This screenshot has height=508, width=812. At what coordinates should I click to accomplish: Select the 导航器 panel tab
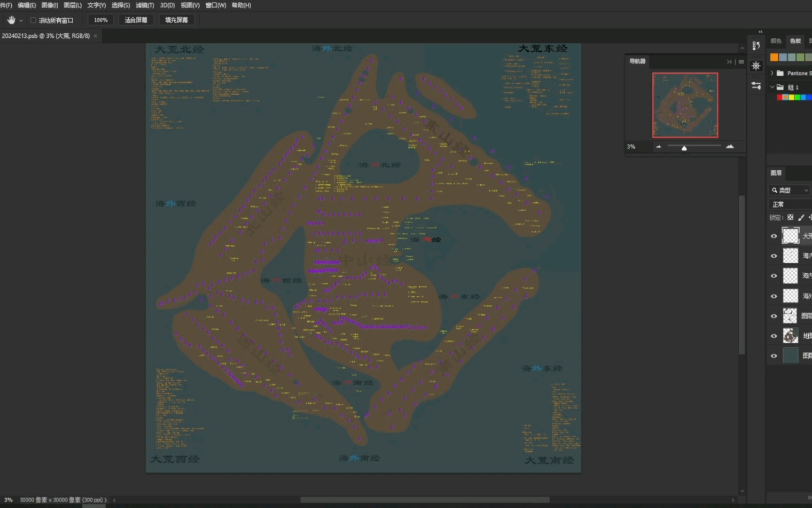638,61
